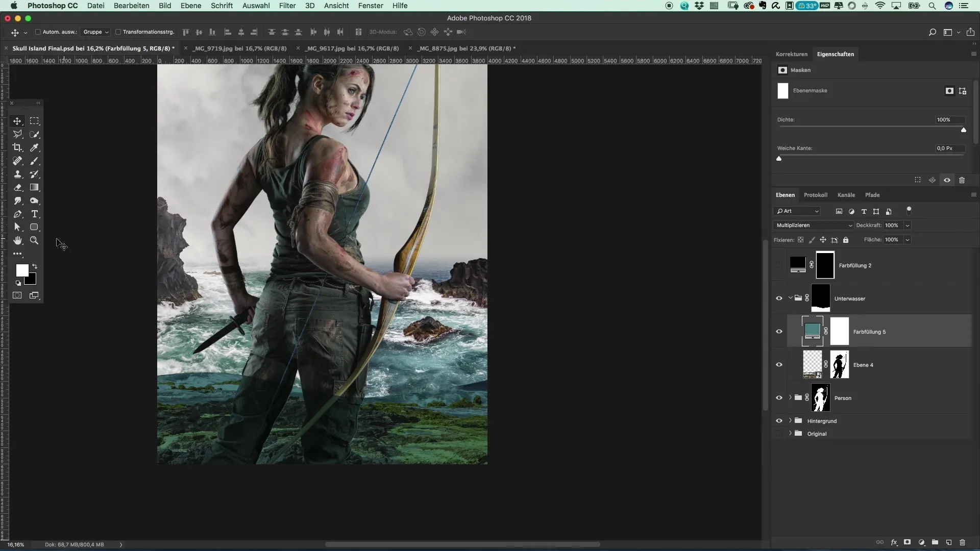Select the Eraser tool
The height and width of the screenshot is (551, 980).
17,187
